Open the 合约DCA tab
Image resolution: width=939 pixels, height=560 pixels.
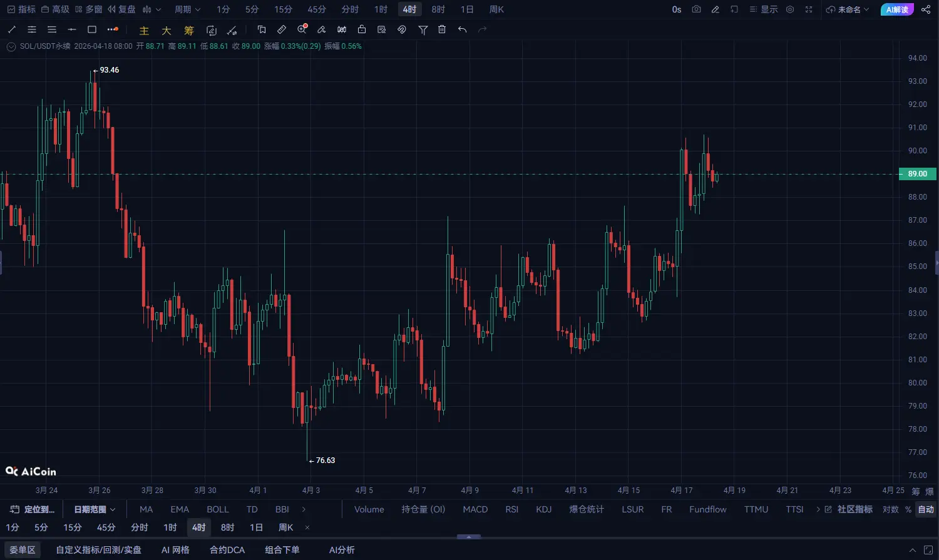coord(227,550)
